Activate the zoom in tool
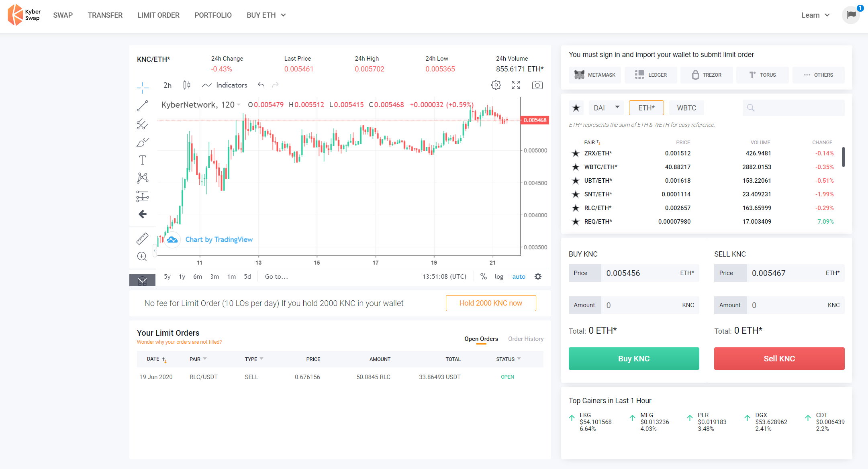Screen dimensions: 868x469 pyautogui.click(x=142, y=256)
